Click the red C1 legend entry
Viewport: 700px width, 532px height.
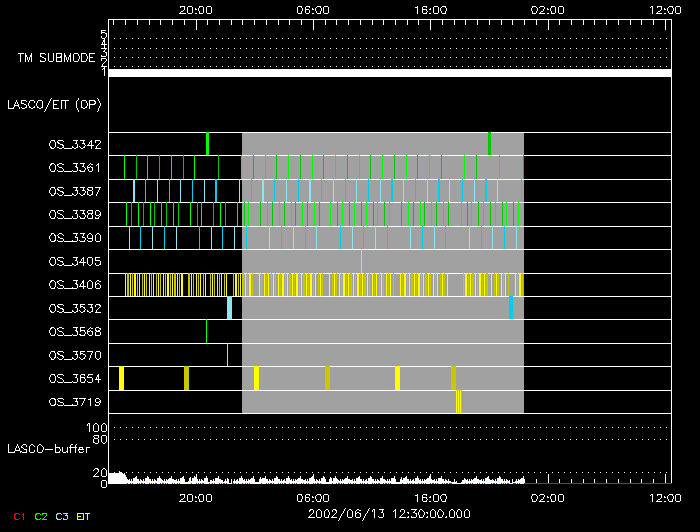pyautogui.click(x=18, y=516)
